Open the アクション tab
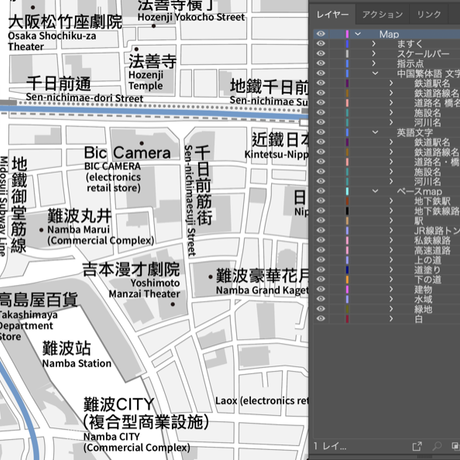 (382, 15)
